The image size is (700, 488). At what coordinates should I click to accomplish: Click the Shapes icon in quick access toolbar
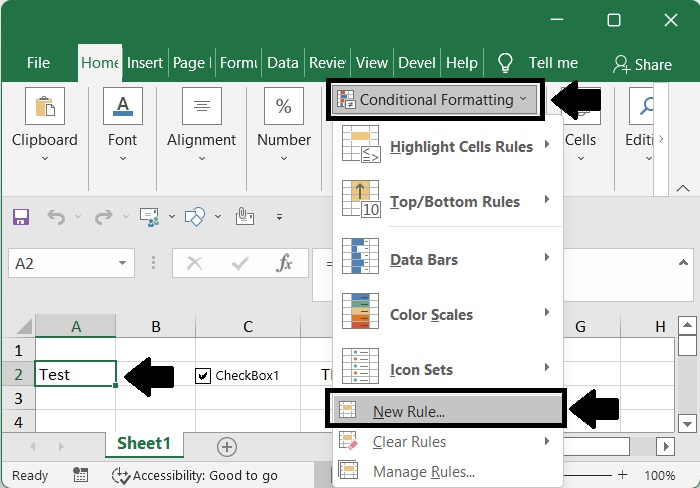pos(196,216)
